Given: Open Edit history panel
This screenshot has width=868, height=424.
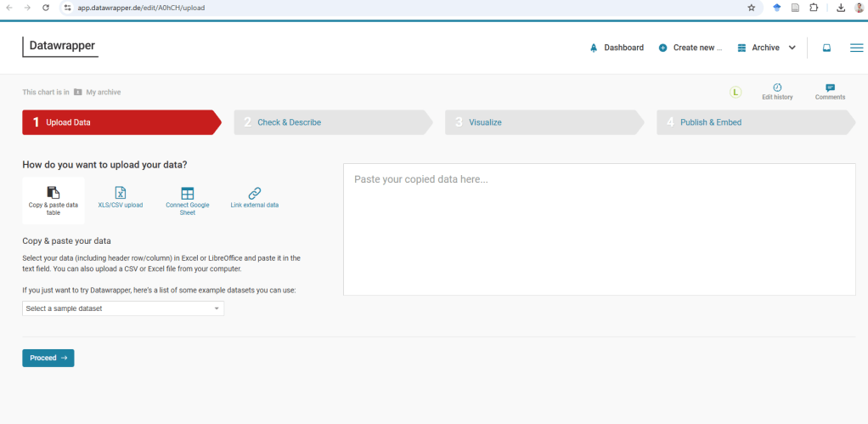Looking at the screenshot, I should click(777, 92).
